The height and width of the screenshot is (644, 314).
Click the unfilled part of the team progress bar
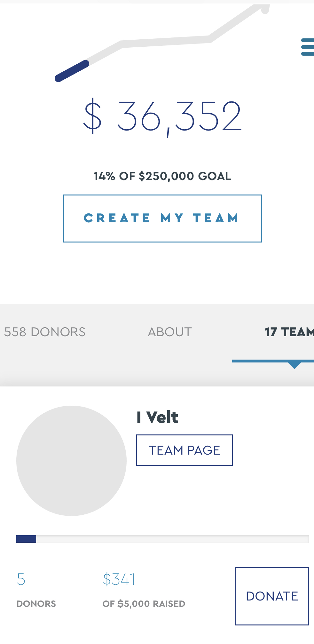173,539
